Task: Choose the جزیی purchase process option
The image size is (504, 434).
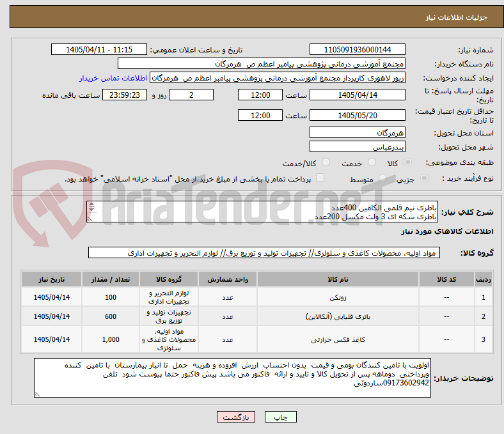Action: (424, 178)
